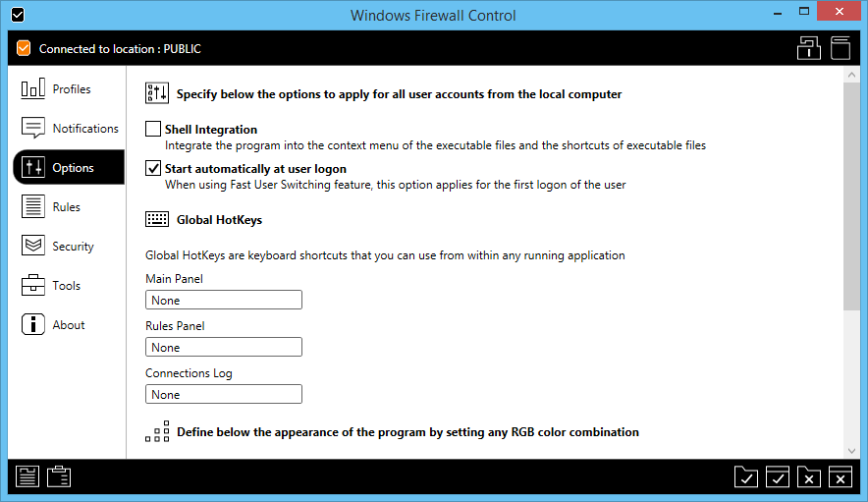Select the Options sidebar item
868x502 pixels.
click(x=68, y=167)
